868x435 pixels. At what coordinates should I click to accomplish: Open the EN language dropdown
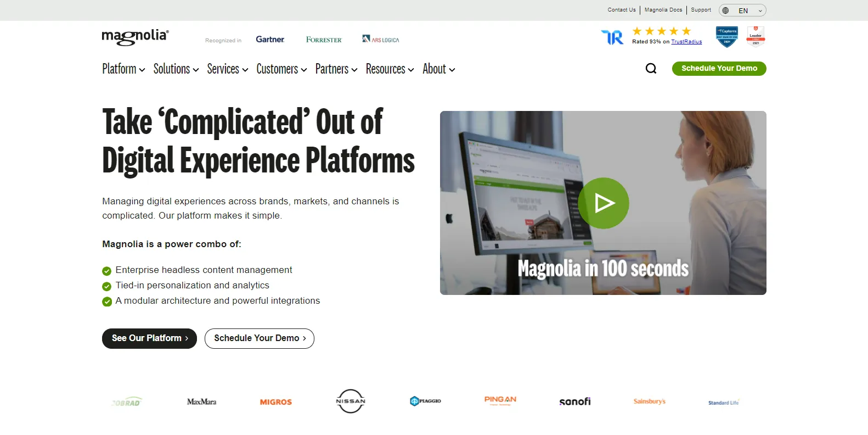coord(743,10)
